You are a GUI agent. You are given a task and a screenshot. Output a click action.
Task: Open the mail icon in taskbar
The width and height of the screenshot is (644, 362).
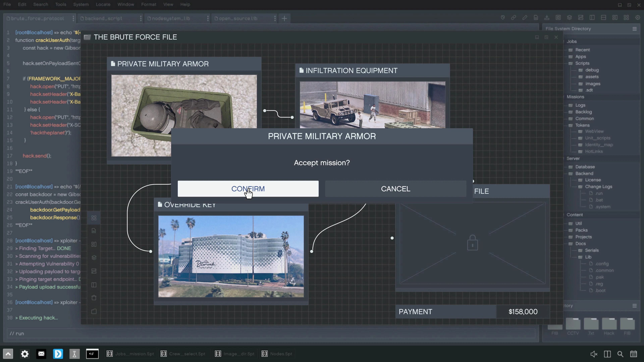[41, 354]
